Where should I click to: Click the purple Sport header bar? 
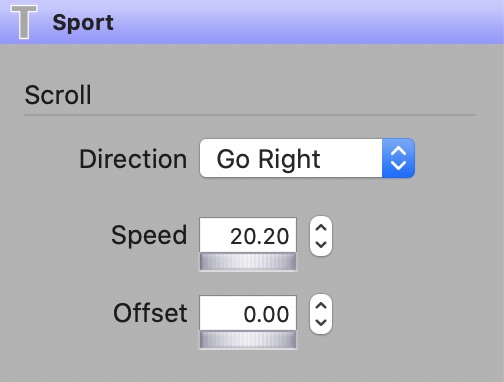click(x=252, y=22)
